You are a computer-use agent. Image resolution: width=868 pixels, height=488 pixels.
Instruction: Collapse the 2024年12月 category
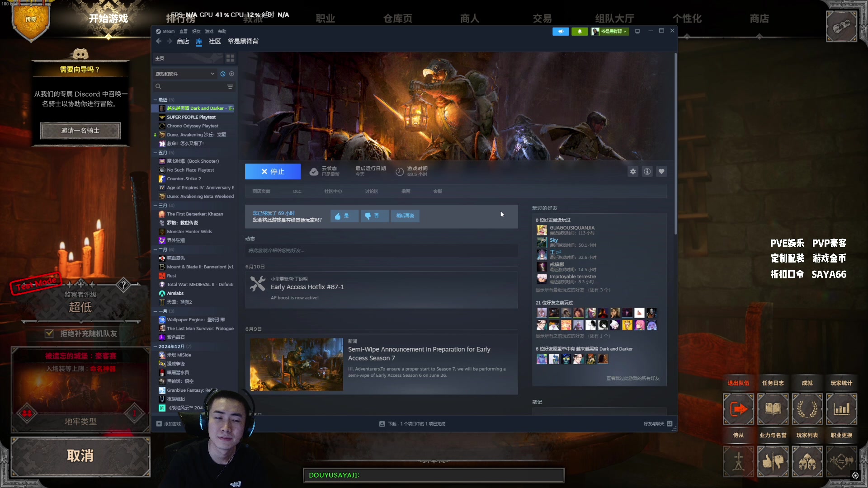tap(155, 347)
